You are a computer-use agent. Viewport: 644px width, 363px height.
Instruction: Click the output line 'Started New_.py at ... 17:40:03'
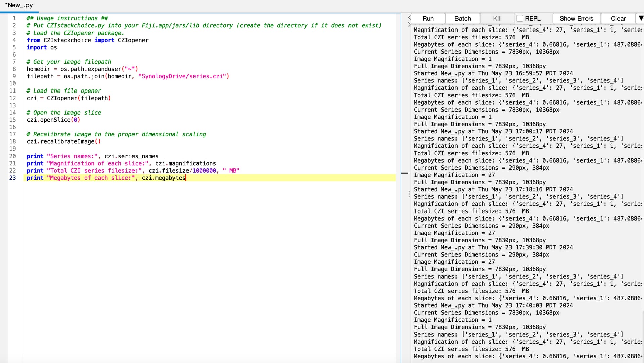coord(493,305)
